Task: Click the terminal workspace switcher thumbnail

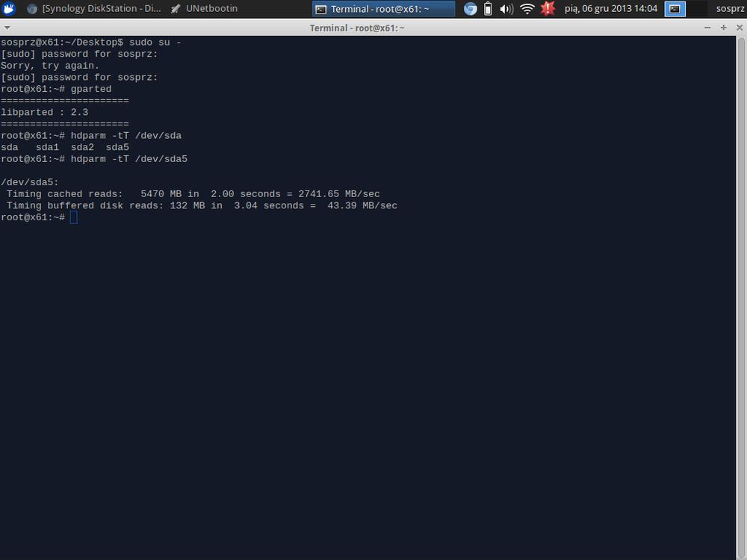Action: pos(675,8)
